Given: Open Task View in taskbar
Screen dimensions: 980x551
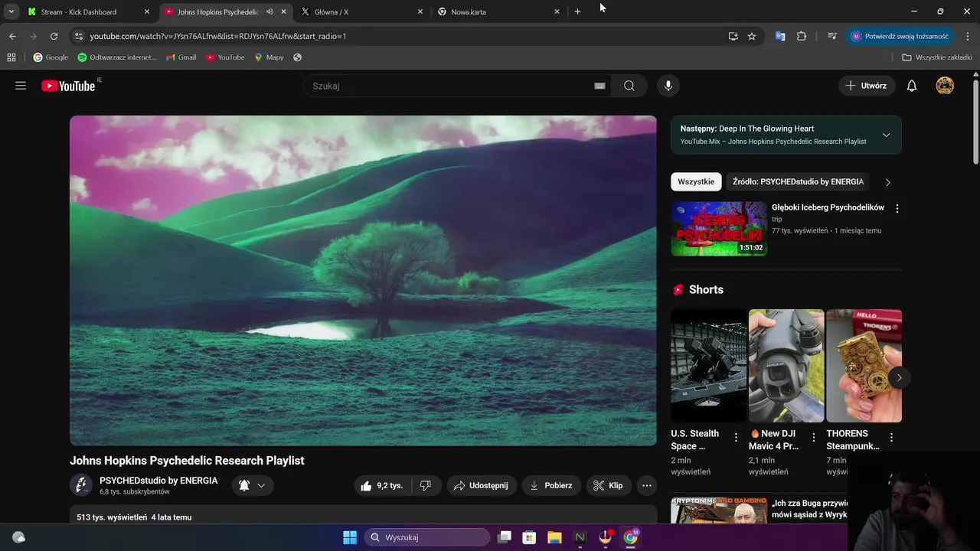Looking at the screenshot, I should coord(504,537).
